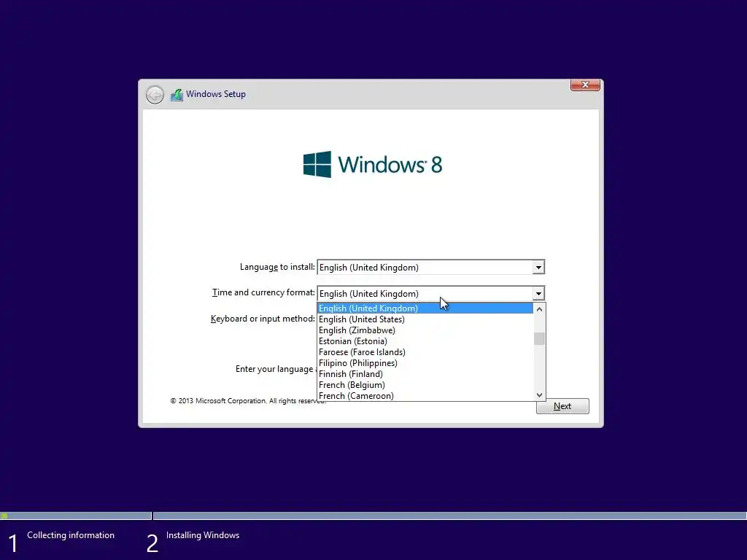Select Finnish (Finland) entry
747x560 pixels.
[425, 374]
